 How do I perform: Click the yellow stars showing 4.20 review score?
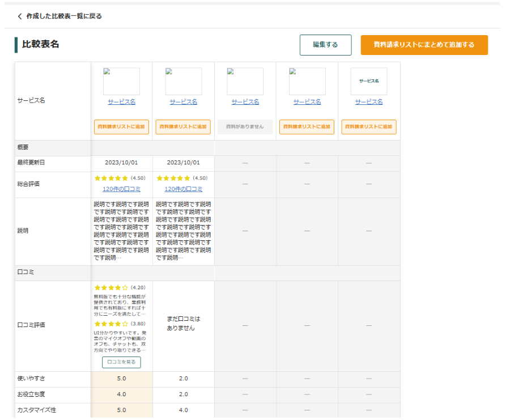(112, 286)
